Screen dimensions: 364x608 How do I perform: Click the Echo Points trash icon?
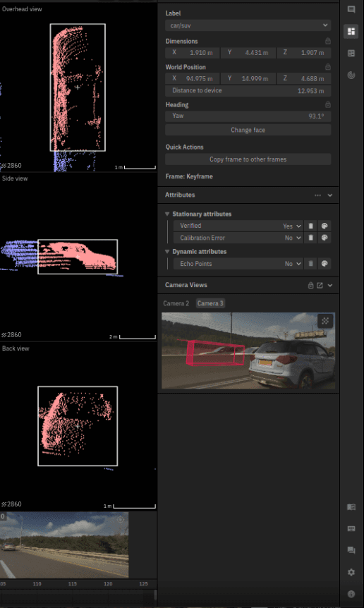click(x=310, y=264)
